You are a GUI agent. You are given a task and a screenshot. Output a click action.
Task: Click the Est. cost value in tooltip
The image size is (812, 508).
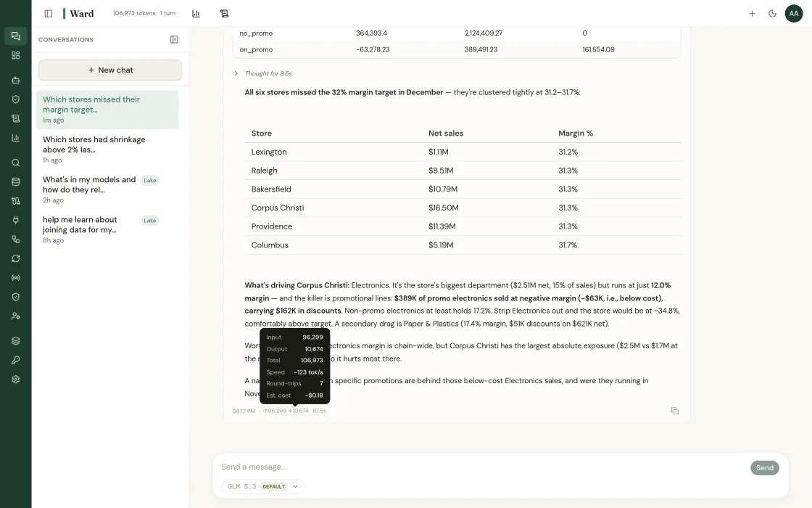coord(314,395)
